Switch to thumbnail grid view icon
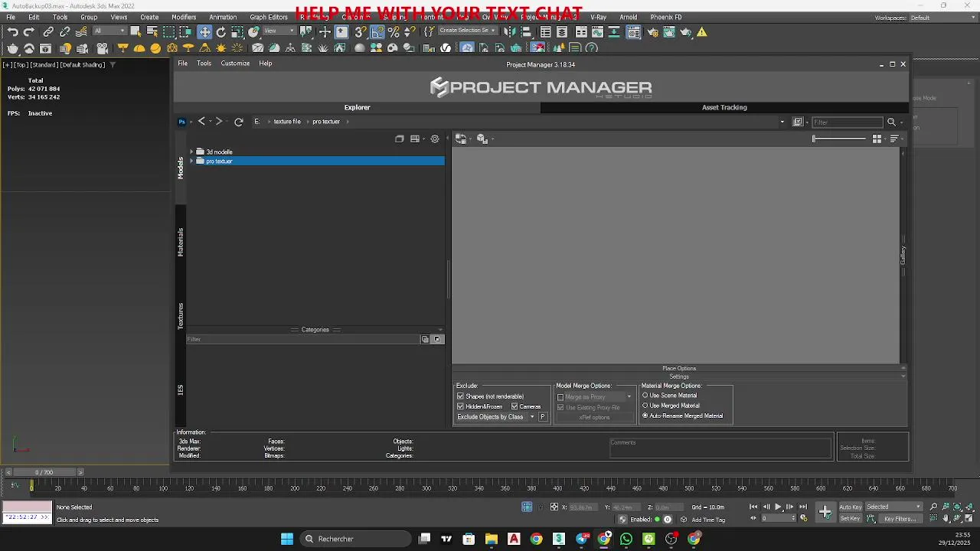The width and height of the screenshot is (980, 551). point(877,139)
